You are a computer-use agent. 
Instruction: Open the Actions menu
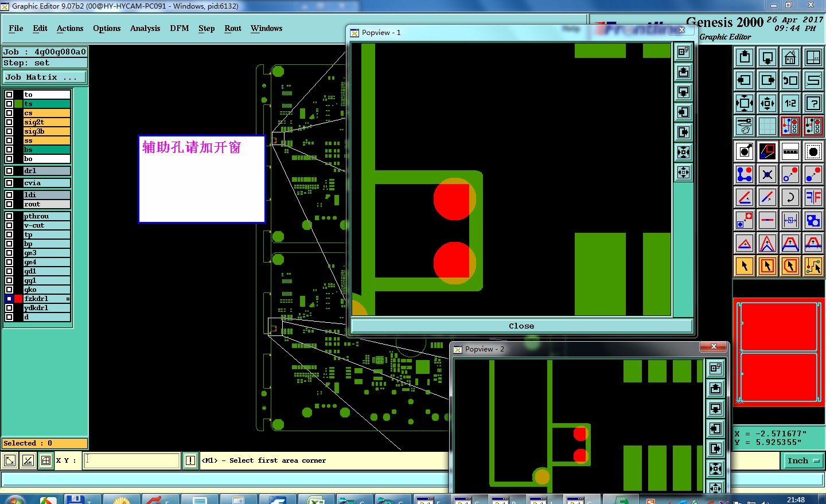coord(70,28)
